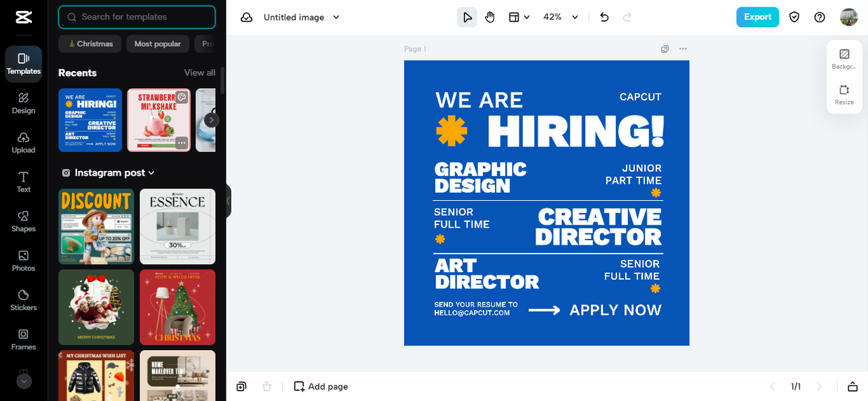Select the orange asterisk beside HIRING!
Image resolution: width=868 pixels, height=401 pixels.
452,130
